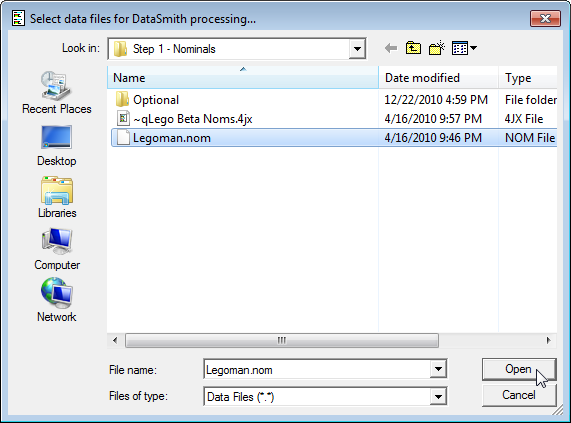Open the View Menu dropdown
571x423 pixels.
[464, 48]
